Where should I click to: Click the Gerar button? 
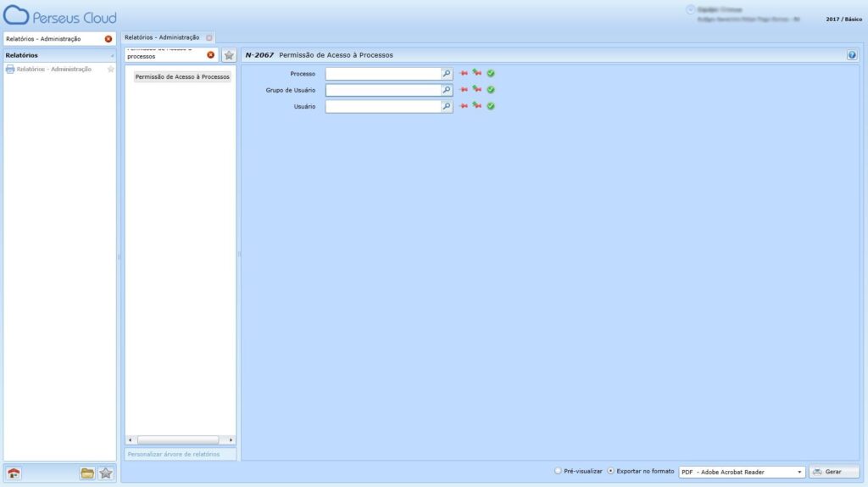[x=834, y=472]
